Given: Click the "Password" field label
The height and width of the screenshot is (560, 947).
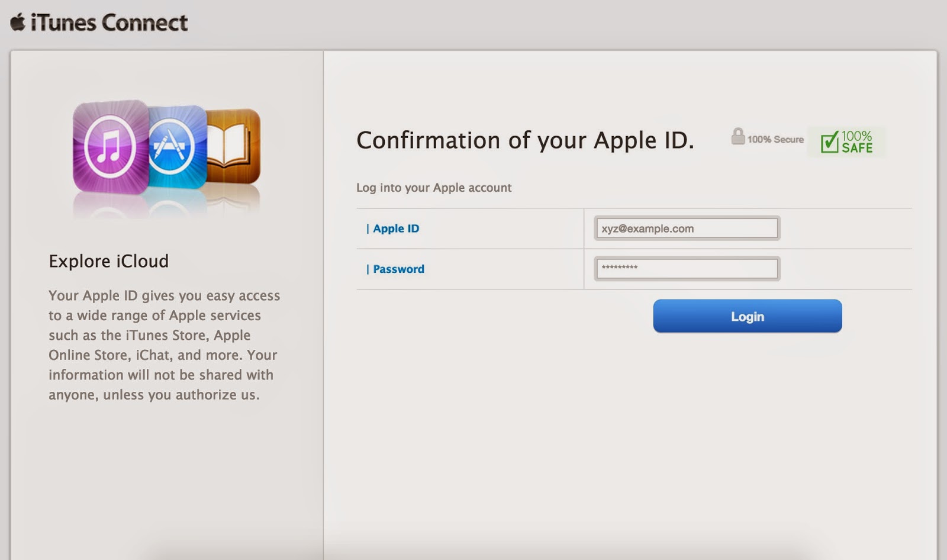Looking at the screenshot, I should (x=398, y=269).
